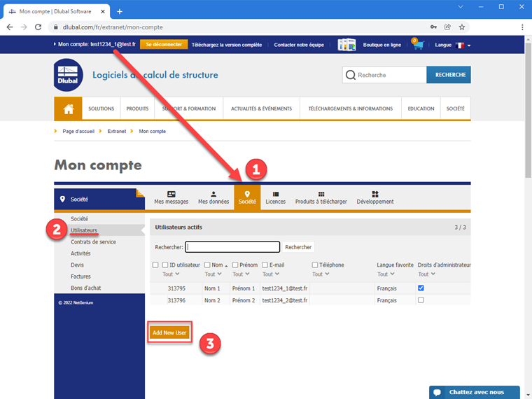Expand Tout filter under Droits d'administrateur
The width and height of the screenshot is (532, 399).
pyautogui.click(x=426, y=274)
